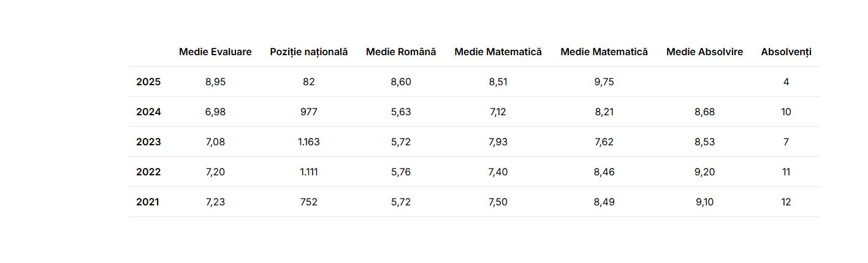868x263 pixels.
Task: Click Medie Absolvire value 9,20 for 2022
Action: [x=704, y=172]
